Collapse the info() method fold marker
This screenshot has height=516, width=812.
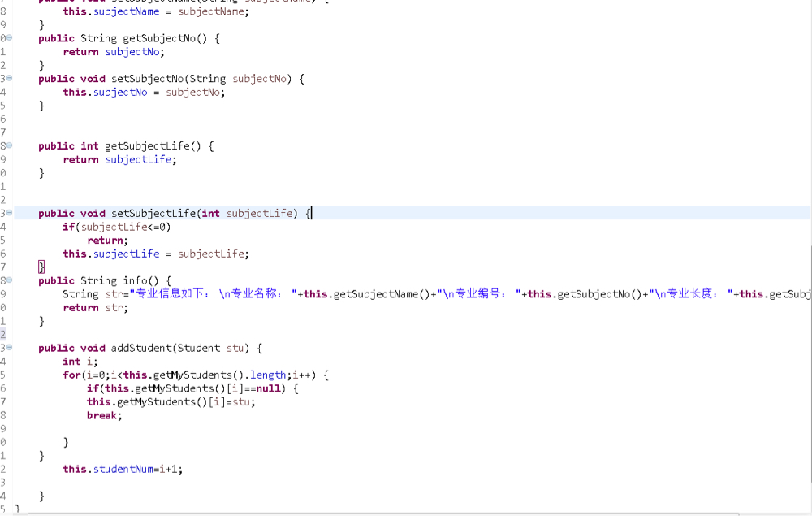[9, 280]
